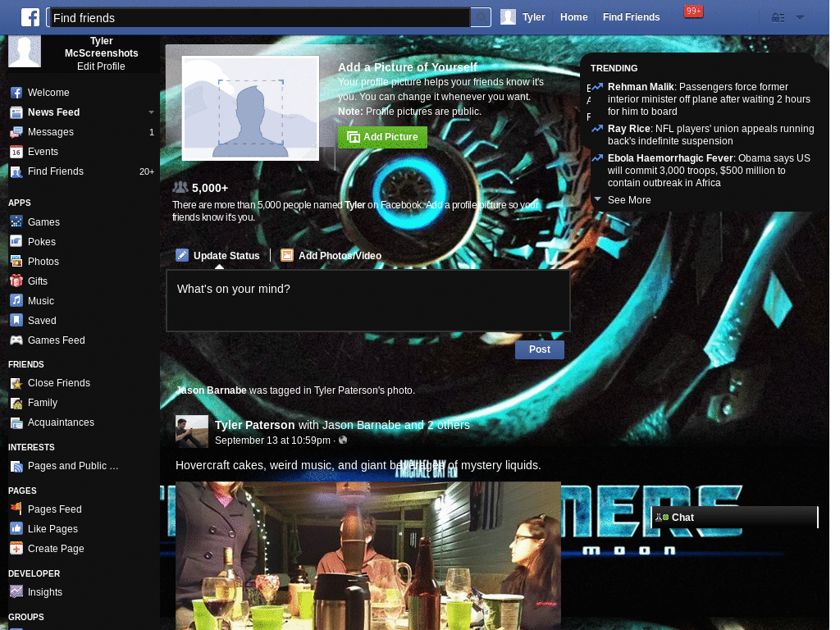Viewport: 840px width, 630px height.
Task: Click the Pages Feed flag icon
Action: tap(16, 508)
